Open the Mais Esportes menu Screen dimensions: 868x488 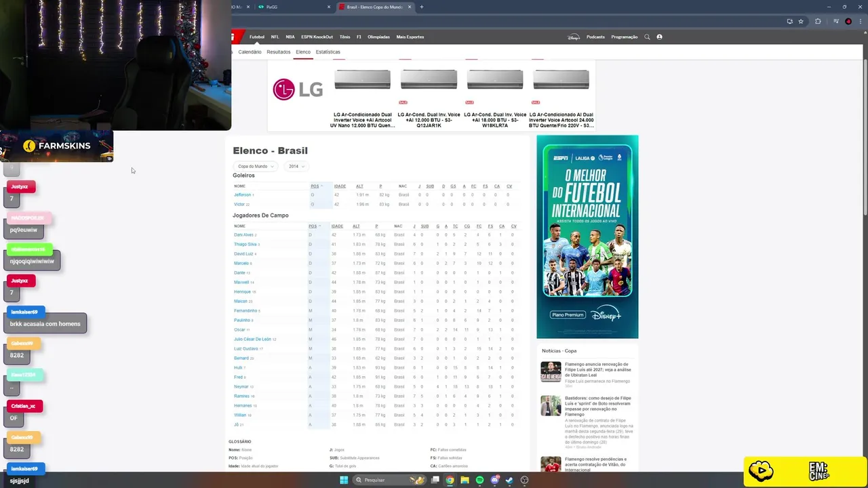(410, 37)
